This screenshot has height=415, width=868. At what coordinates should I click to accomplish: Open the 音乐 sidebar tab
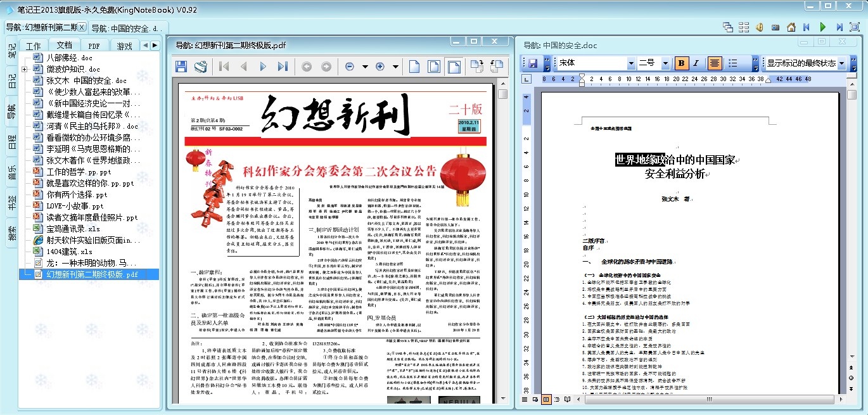pos(12,172)
